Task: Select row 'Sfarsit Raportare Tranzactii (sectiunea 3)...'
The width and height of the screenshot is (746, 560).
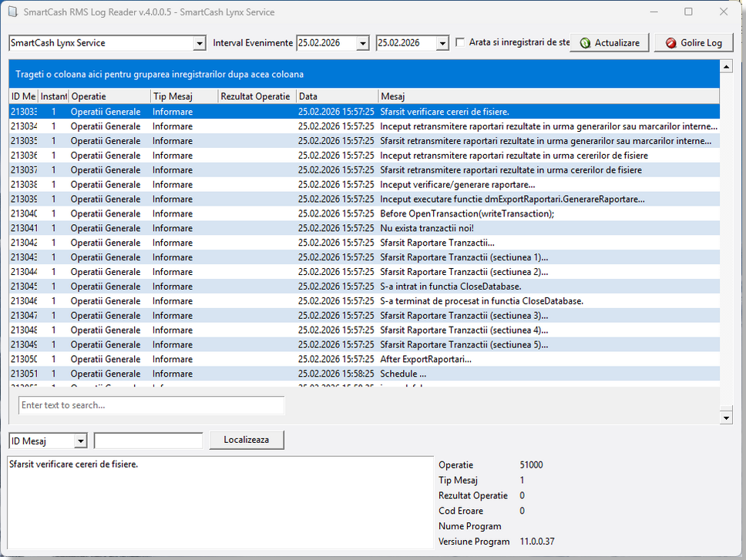Action: coord(364,316)
